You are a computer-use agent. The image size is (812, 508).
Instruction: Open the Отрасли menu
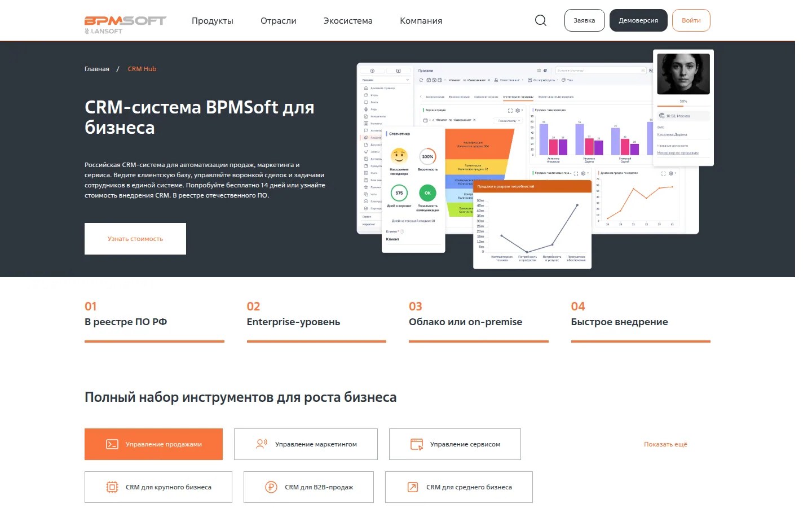[279, 21]
